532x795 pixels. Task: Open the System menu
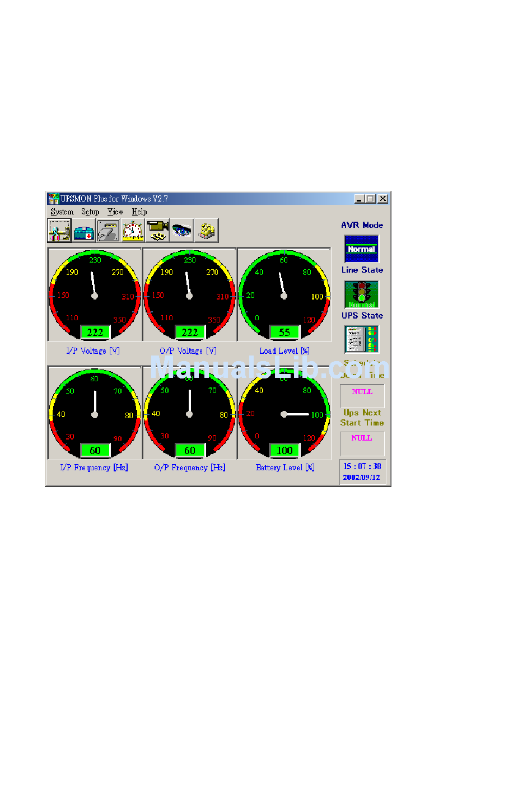(62, 212)
